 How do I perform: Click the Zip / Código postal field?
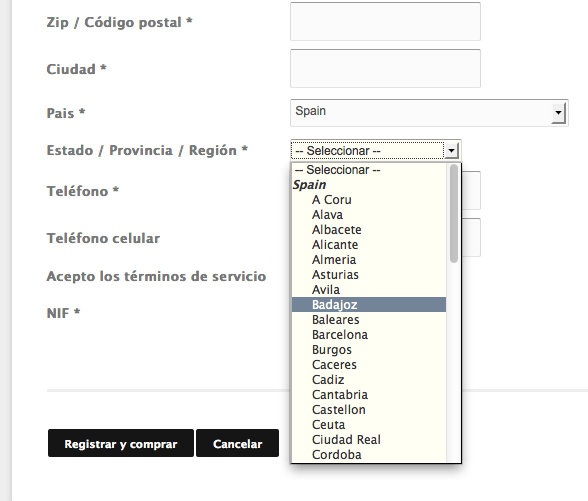coord(385,21)
